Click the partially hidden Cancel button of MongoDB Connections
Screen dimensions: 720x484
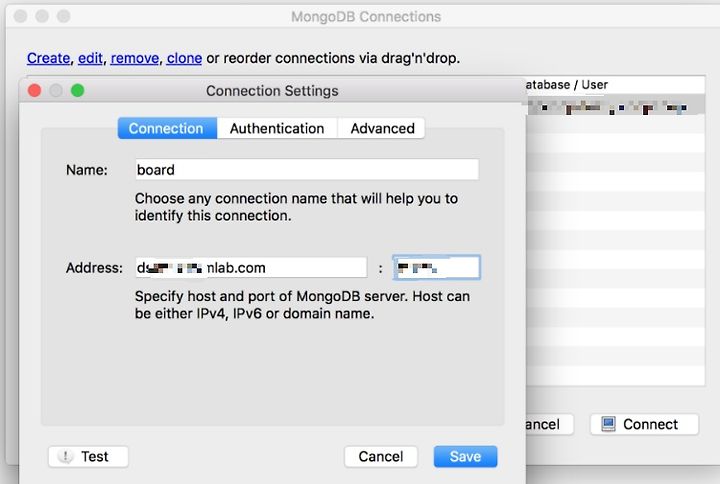point(549,424)
